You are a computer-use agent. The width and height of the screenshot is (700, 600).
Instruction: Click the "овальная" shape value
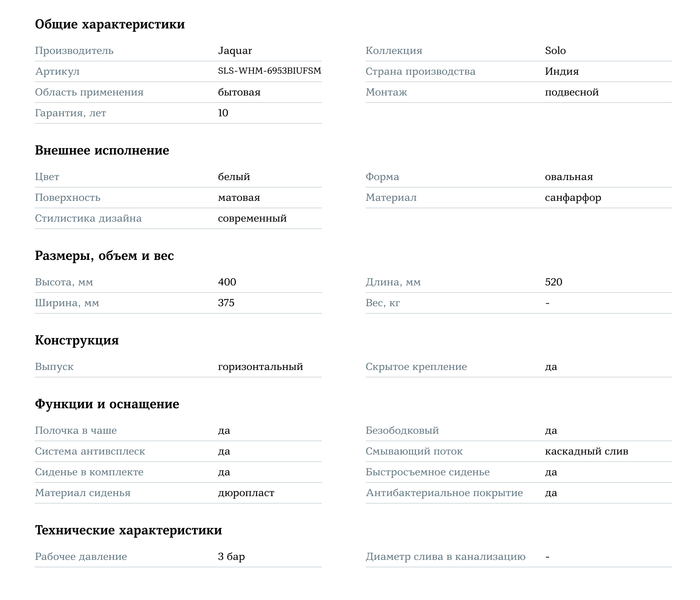569,177
